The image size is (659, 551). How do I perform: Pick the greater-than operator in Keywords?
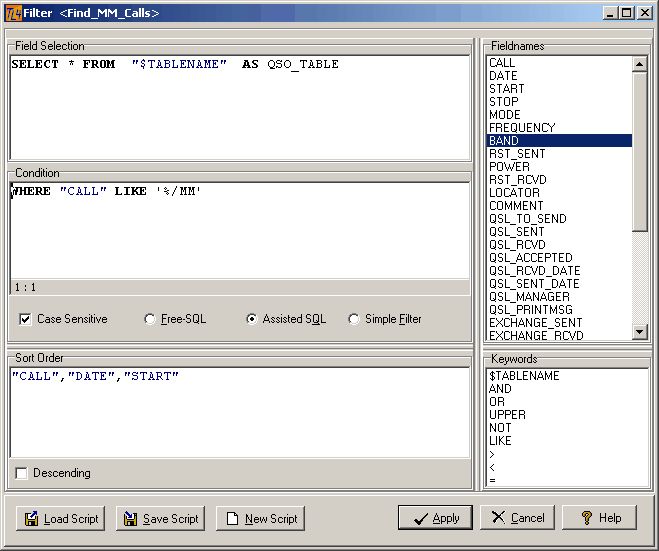tap(567, 454)
